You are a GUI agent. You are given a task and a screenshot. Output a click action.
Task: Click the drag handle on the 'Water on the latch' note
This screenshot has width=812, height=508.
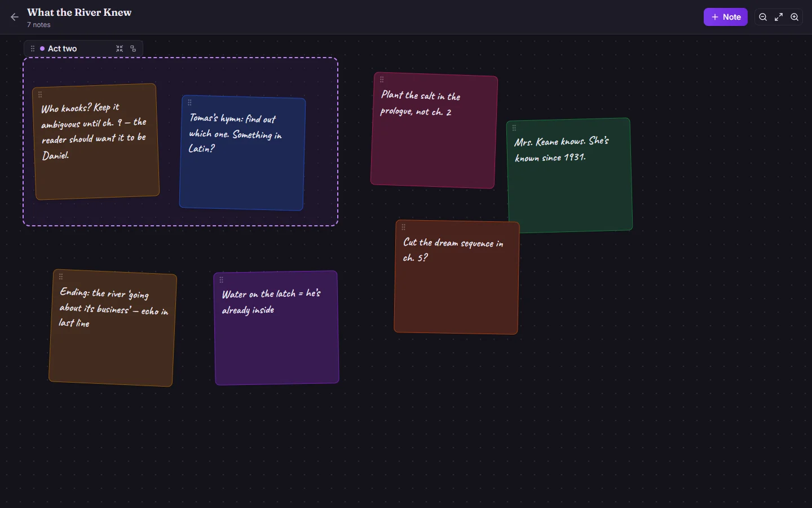tap(222, 279)
